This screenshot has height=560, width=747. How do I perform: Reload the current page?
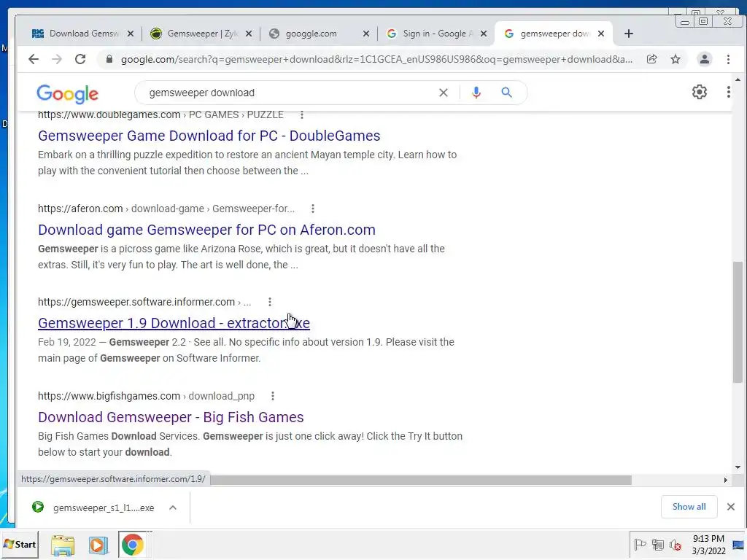[80, 60]
